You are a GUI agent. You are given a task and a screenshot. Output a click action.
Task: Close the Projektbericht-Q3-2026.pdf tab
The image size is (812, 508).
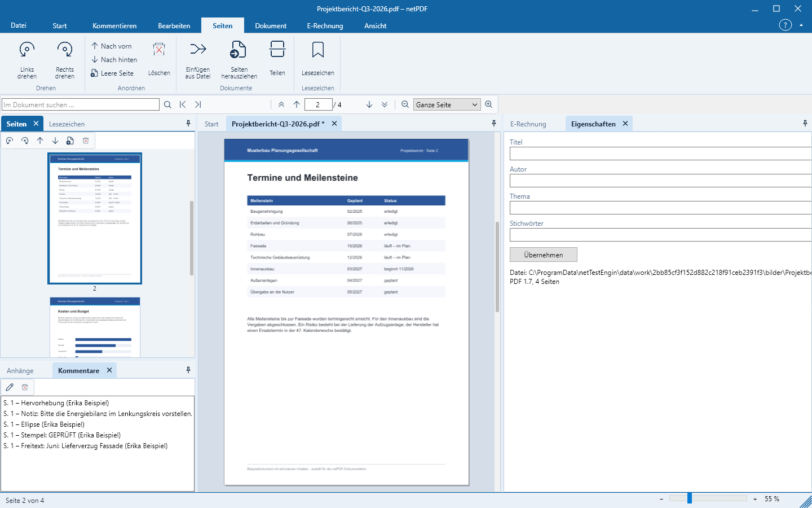coord(334,124)
